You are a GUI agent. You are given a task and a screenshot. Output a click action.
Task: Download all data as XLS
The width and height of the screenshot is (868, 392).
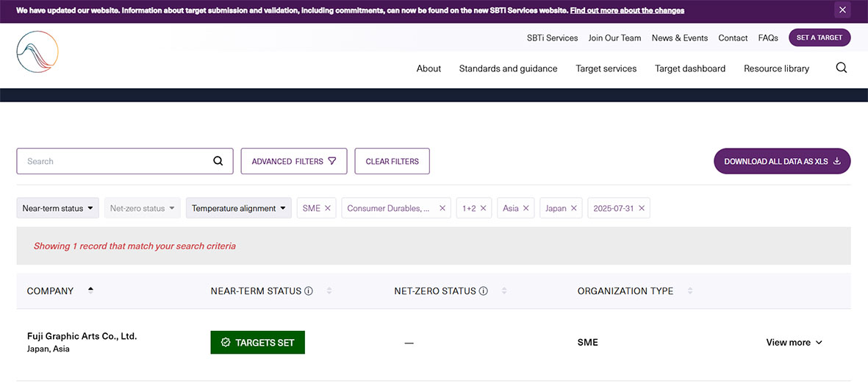click(782, 161)
